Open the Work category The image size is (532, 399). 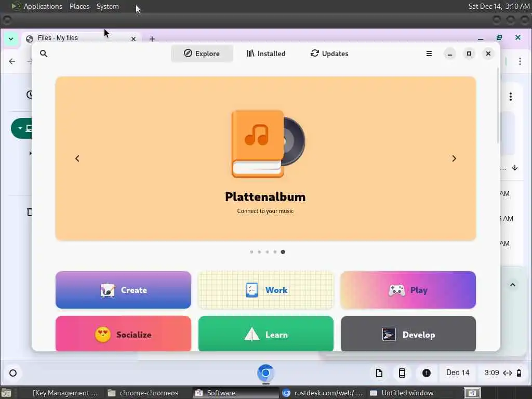pos(265,290)
